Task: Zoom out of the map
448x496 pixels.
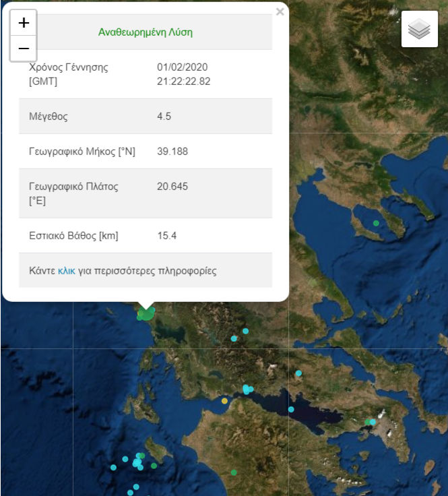Action: click(24, 49)
